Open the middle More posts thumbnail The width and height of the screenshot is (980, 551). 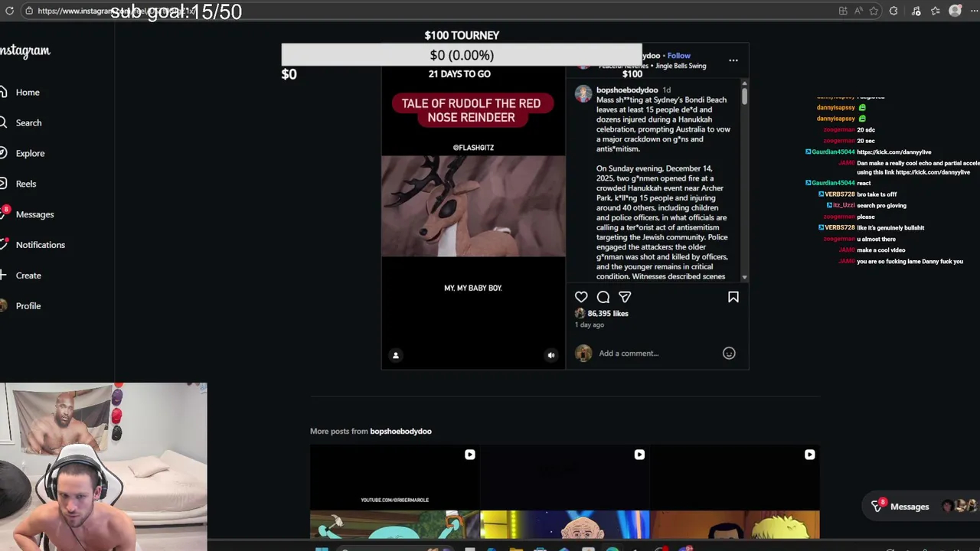click(565, 492)
